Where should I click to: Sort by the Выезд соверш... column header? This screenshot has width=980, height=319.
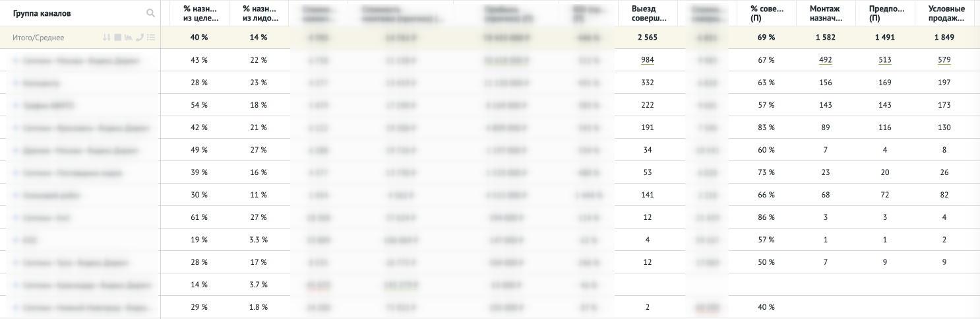(x=646, y=13)
